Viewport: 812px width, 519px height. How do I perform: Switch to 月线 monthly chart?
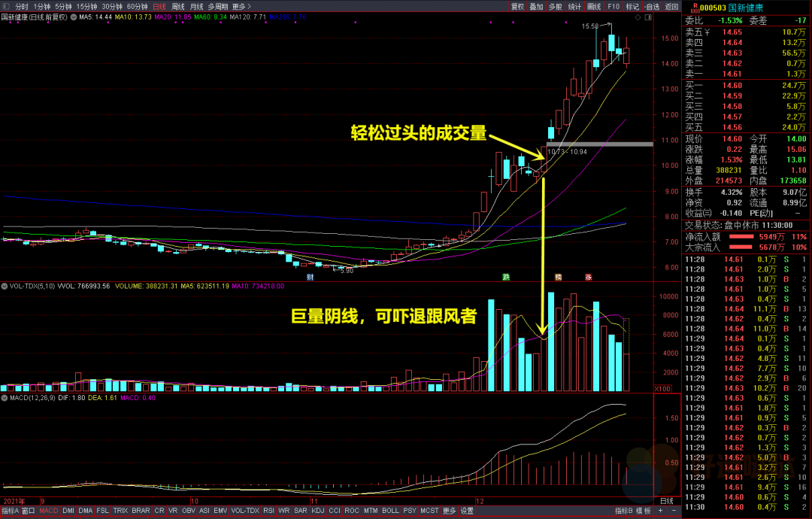[x=197, y=6]
